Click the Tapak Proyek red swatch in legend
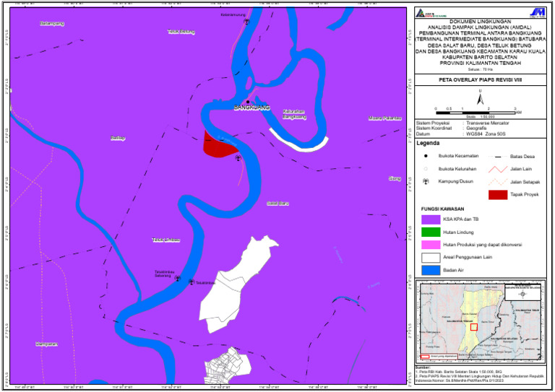 point(498,195)
